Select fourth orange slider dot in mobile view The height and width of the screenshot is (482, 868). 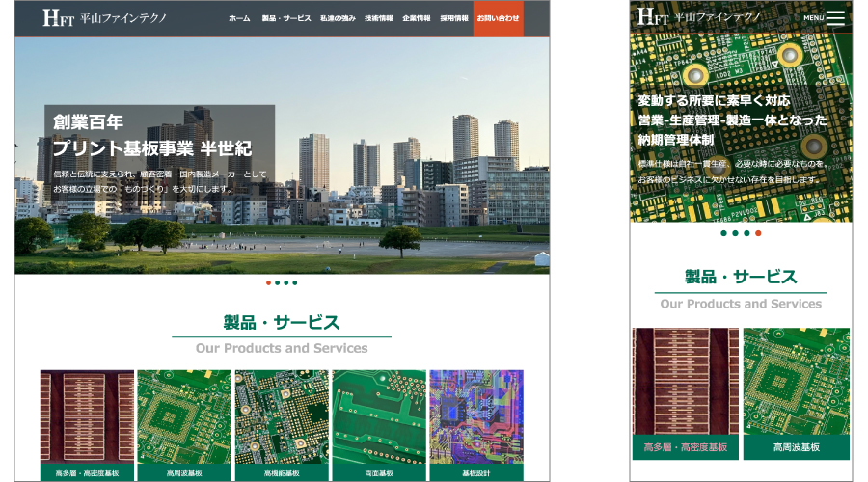pyautogui.click(x=758, y=233)
